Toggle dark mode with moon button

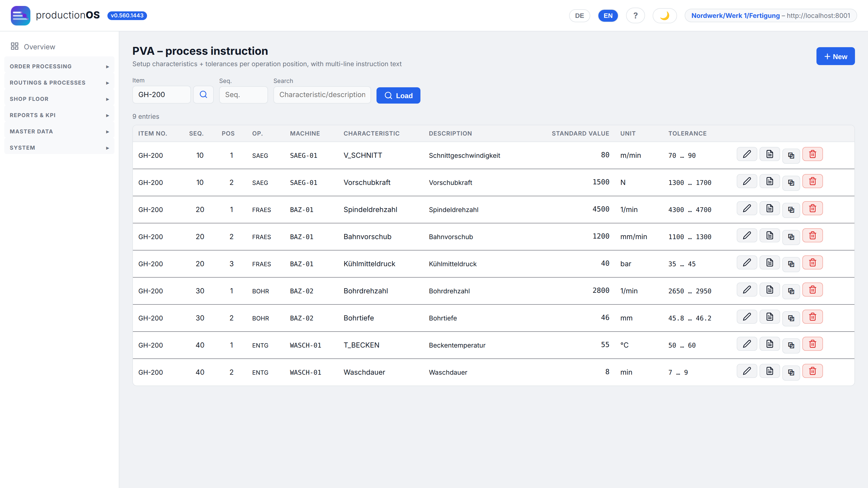[664, 15]
